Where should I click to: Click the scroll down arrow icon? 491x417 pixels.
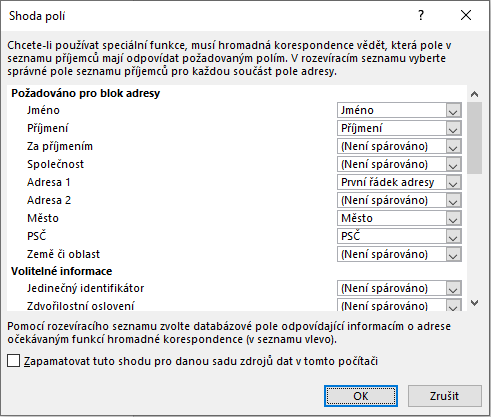474,303
